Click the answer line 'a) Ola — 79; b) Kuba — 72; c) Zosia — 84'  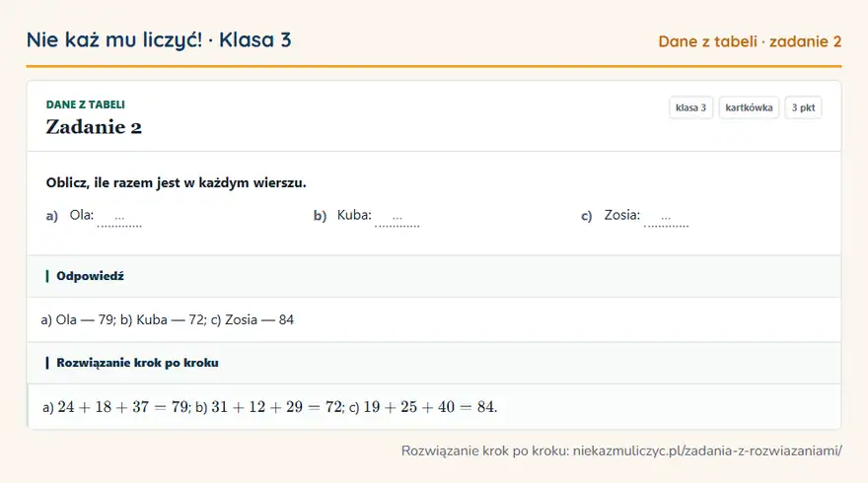[167, 319]
